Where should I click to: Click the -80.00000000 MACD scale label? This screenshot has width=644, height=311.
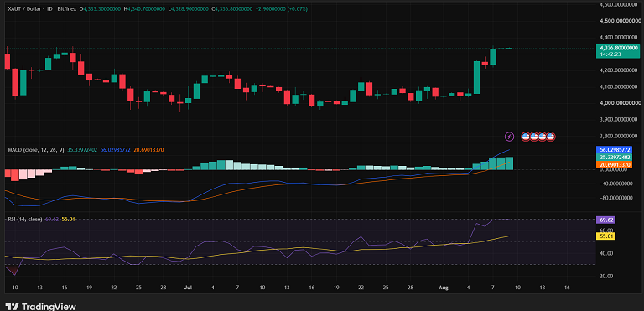pyautogui.click(x=616, y=198)
